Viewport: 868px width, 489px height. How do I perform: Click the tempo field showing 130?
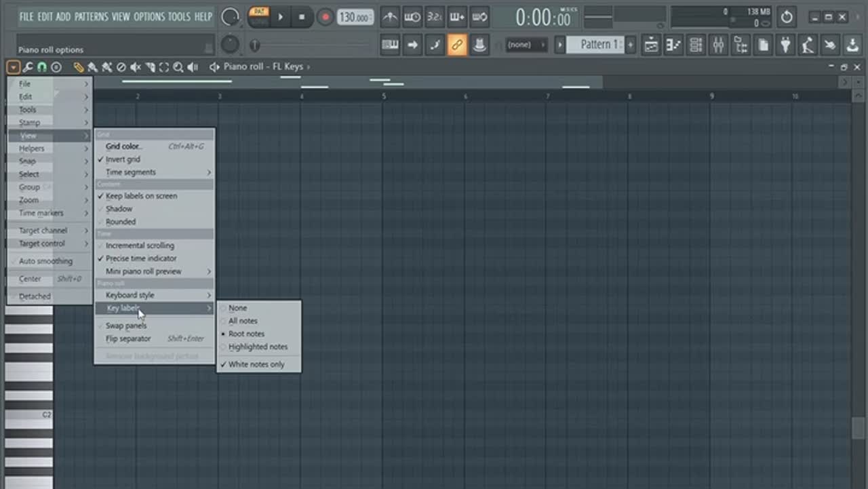[x=355, y=18]
